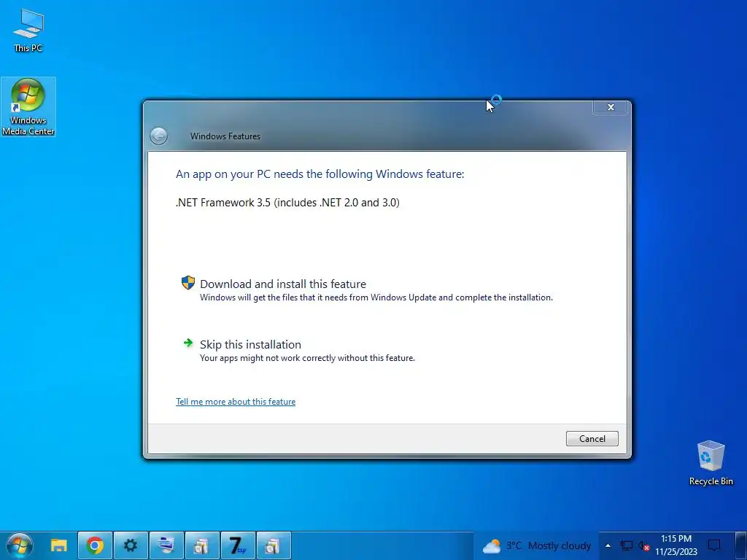
Task: Click the .NET Framework 3.5 feature text
Action: 287,203
